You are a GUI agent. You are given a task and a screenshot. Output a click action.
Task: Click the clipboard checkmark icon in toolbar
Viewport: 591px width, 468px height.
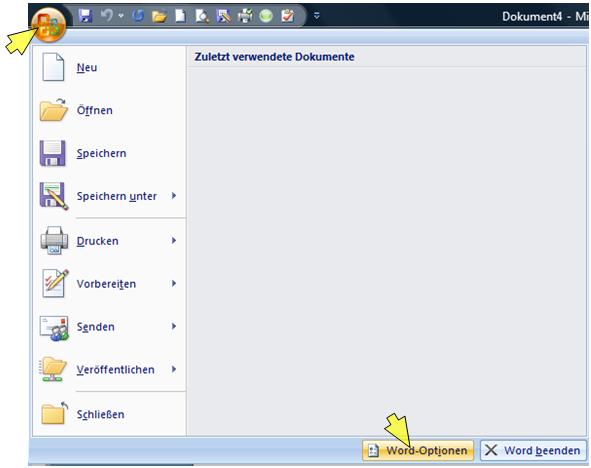(x=287, y=16)
